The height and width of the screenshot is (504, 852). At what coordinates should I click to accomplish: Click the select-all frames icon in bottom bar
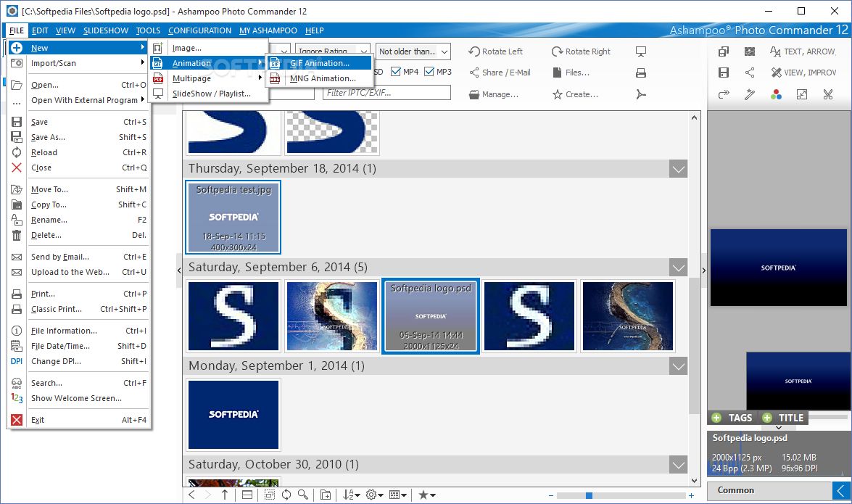[270, 495]
